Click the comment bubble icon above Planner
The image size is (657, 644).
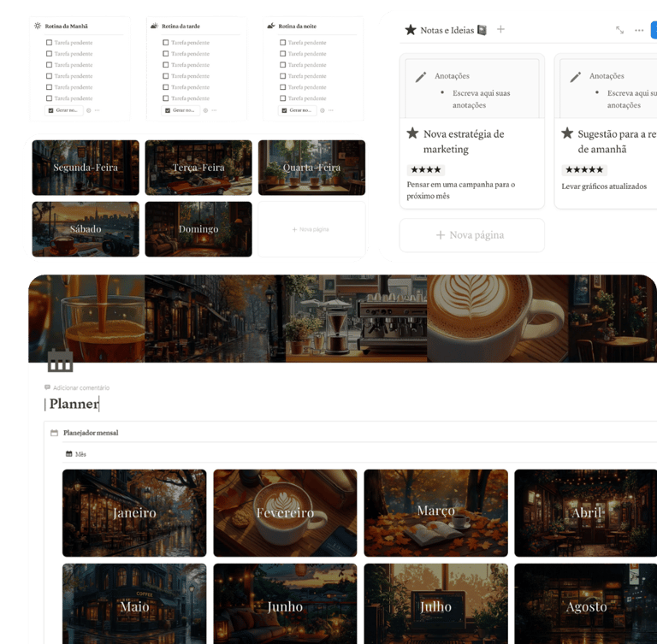pyautogui.click(x=47, y=387)
